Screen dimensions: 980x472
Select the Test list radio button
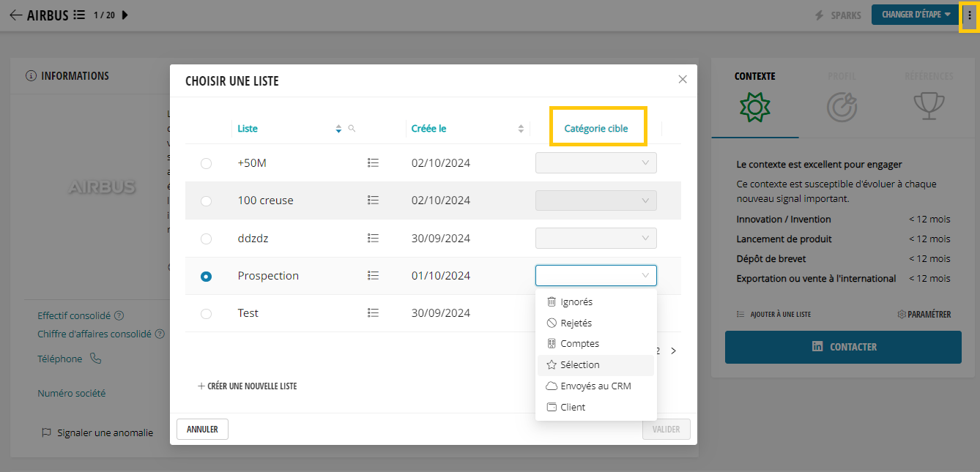[x=206, y=313]
